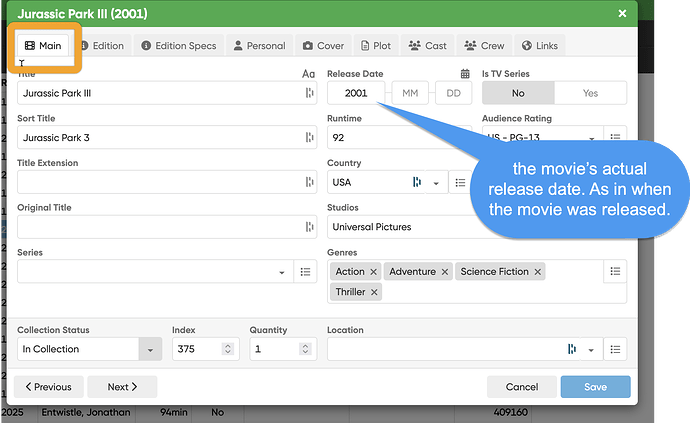The height and width of the screenshot is (423, 690).
Task: Click the calendar icon beside Release Date
Action: pos(465,74)
